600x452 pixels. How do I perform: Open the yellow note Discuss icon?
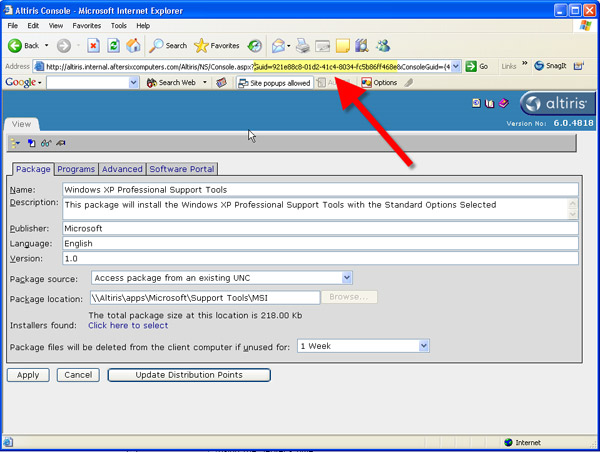pos(342,46)
